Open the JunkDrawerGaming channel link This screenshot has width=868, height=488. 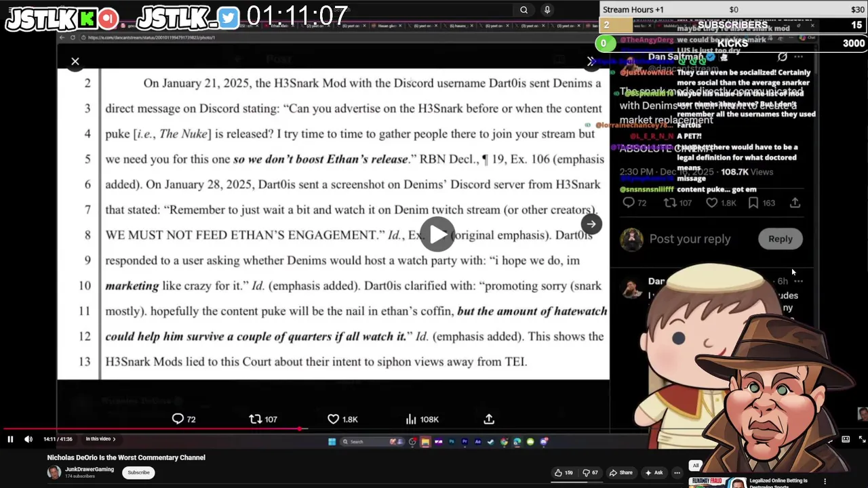(x=90, y=469)
